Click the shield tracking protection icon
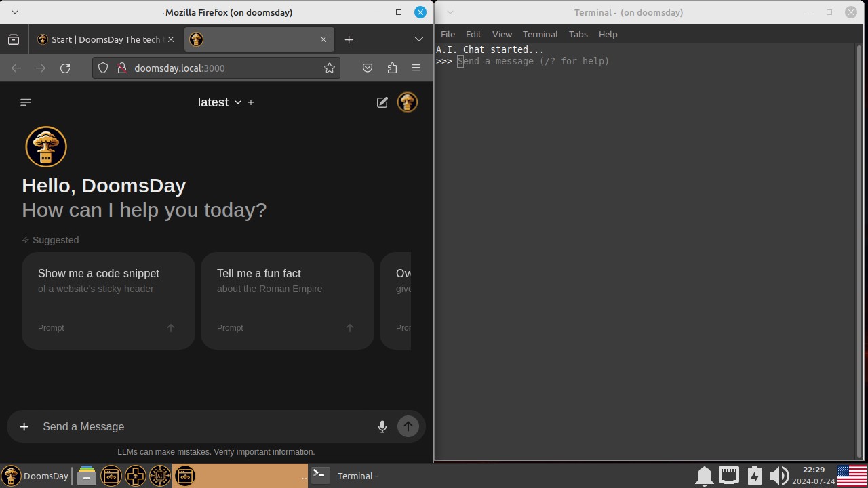Screen dimensions: 868x488 [x=103, y=68]
